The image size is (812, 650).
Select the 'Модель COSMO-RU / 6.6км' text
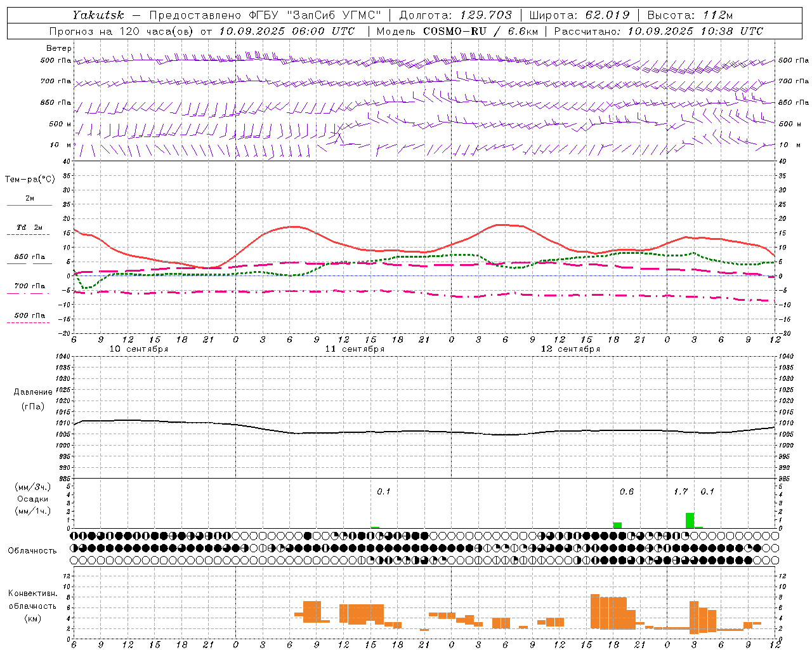pyautogui.click(x=456, y=31)
